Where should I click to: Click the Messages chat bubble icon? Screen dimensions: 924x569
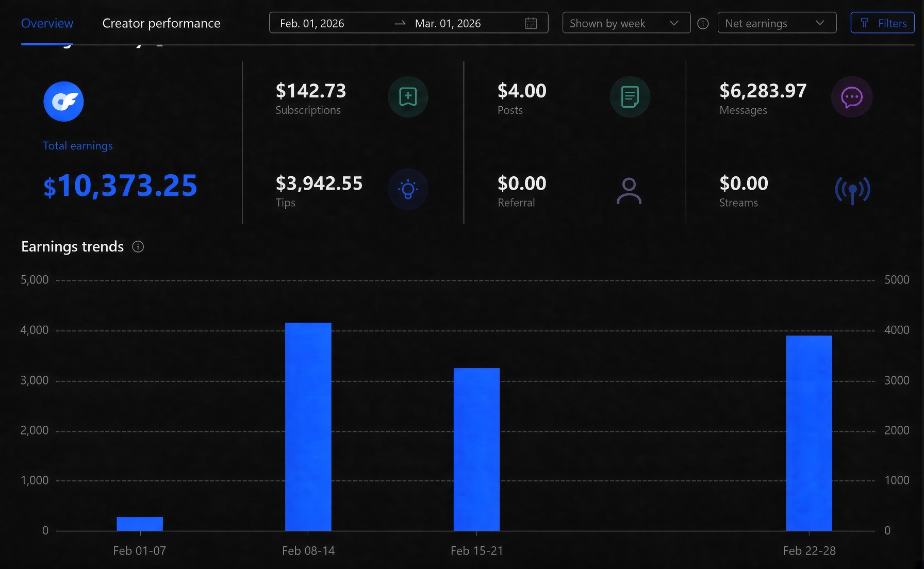point(852,97)
